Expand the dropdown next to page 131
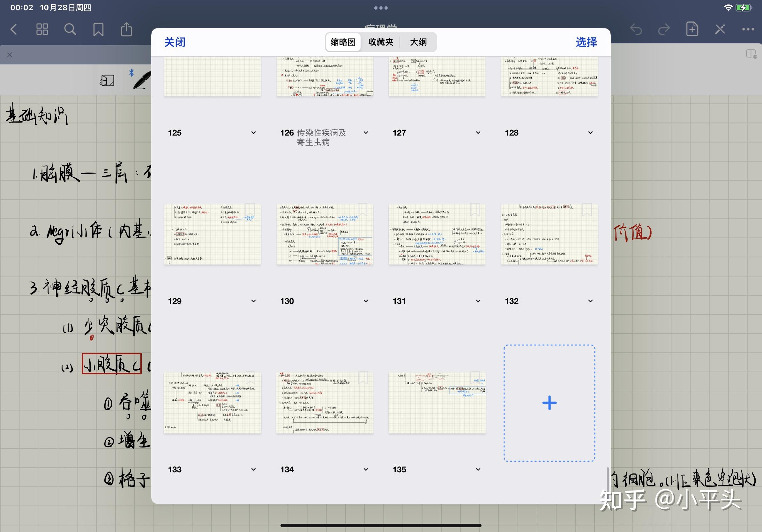 click(x=478, y=301)
